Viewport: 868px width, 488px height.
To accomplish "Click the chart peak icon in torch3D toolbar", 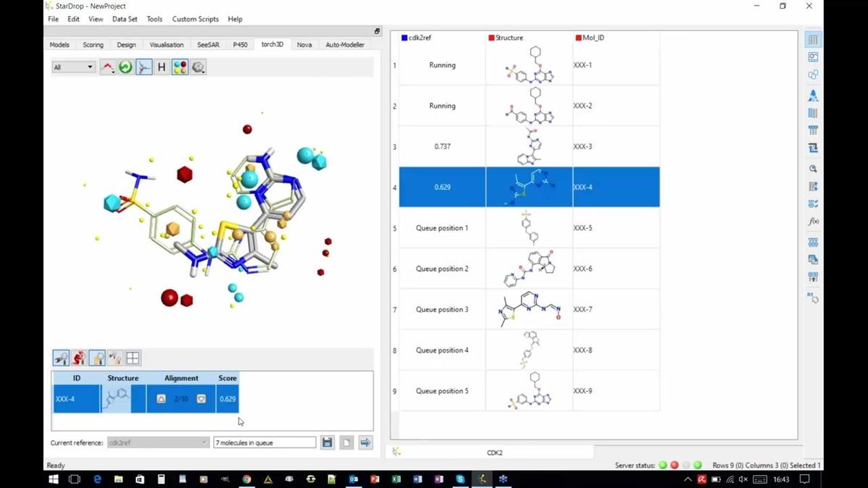I will [107, 67].
